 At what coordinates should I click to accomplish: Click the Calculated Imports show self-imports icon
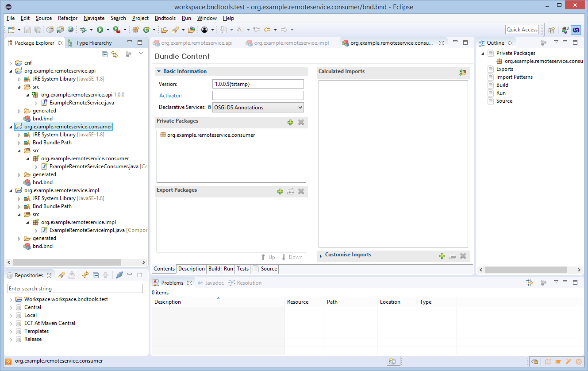(x=463, y=73)
